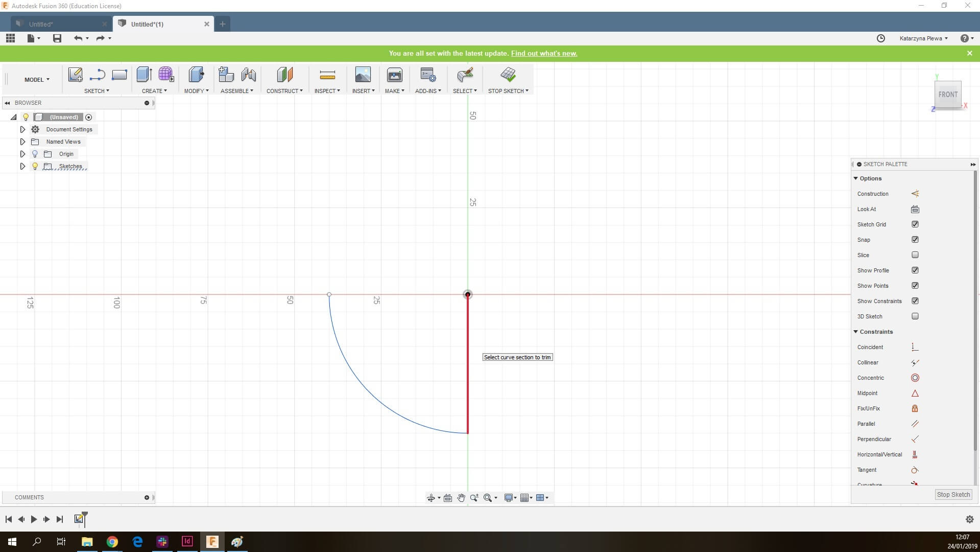Toggle visibility bulb of Sketches folder
Screen dimensions: 980x552
coord(35,166)
